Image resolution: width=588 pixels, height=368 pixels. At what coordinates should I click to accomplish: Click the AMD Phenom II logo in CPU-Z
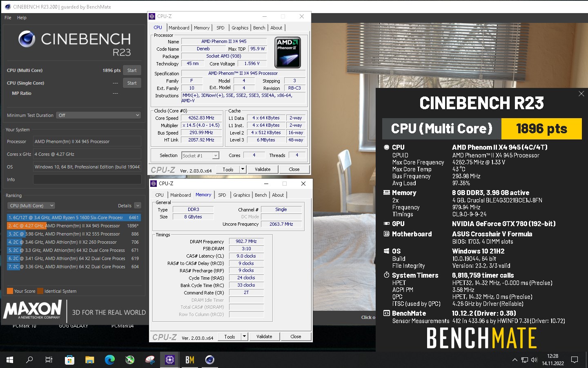[288, 53]
